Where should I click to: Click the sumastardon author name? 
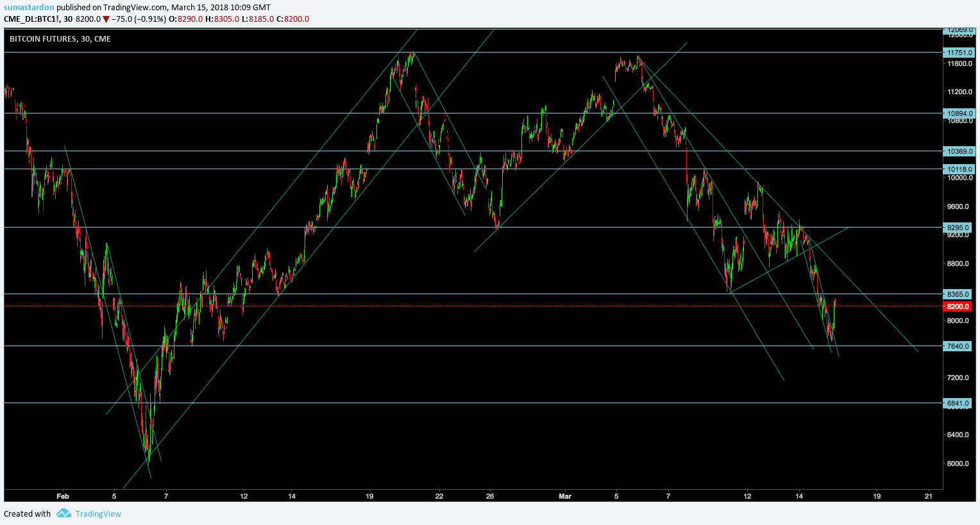tap(29, 8)
